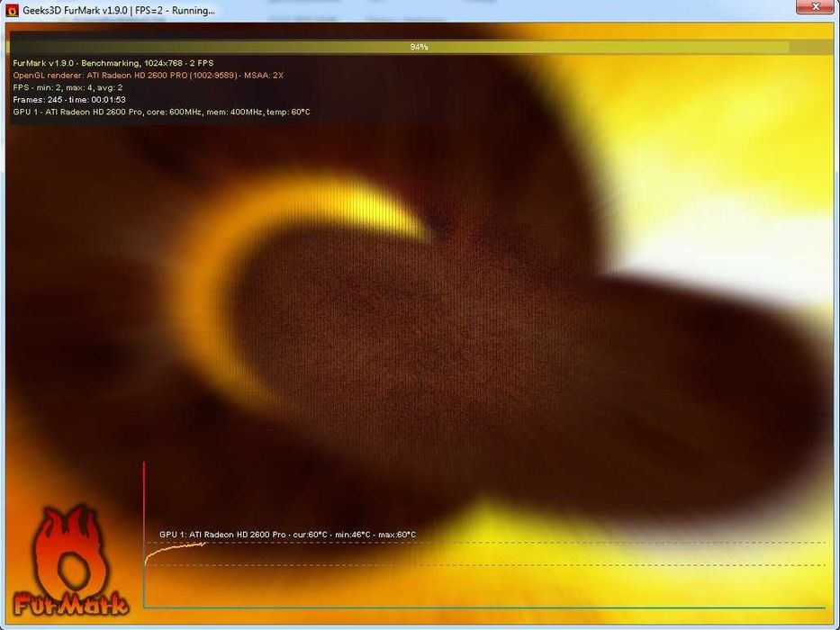The height and width of the screenshot is (630, 840).
Task: Click the FurMark app icon in title bar
Action: click(x=12, y=10)
